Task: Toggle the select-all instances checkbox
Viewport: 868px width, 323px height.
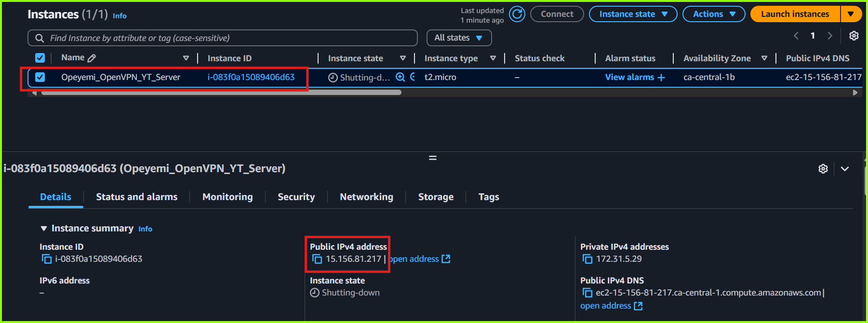Action: [x=40, y=58]
